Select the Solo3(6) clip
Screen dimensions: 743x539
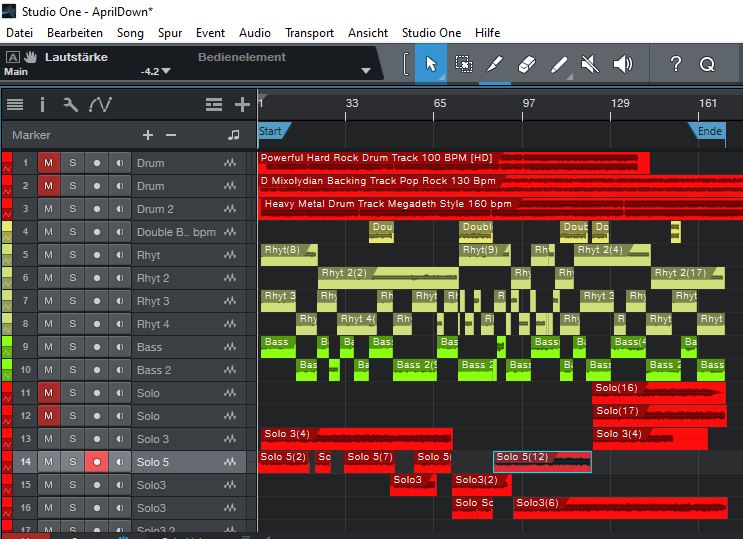pos(620,508)
